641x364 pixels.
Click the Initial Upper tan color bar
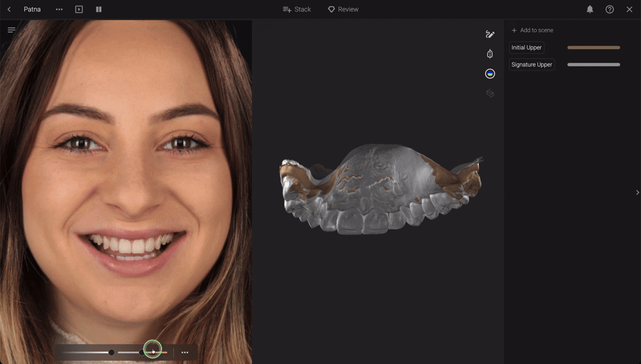594,47
